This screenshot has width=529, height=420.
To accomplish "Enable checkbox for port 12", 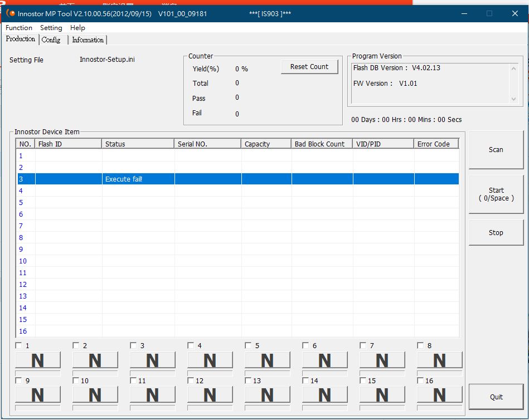I will (191, 380).
